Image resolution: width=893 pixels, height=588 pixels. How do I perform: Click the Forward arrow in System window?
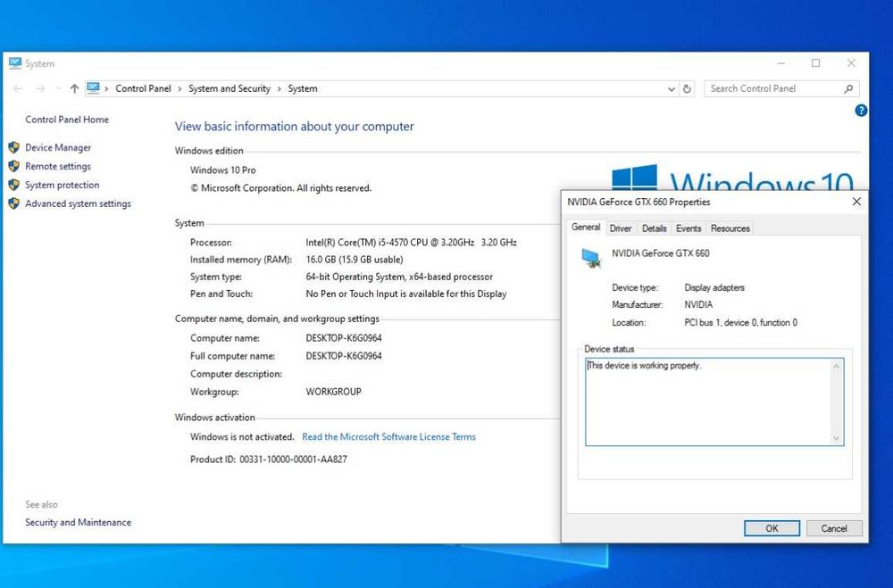(x=40, y=89)
